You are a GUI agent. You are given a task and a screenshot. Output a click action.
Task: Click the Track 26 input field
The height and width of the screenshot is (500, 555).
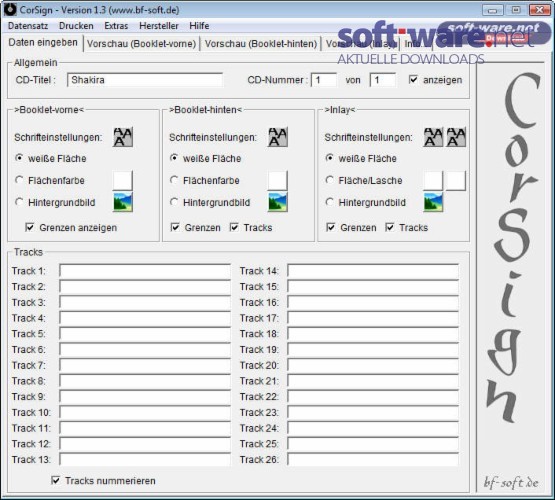pyautogui.click(x=373, y=460)
